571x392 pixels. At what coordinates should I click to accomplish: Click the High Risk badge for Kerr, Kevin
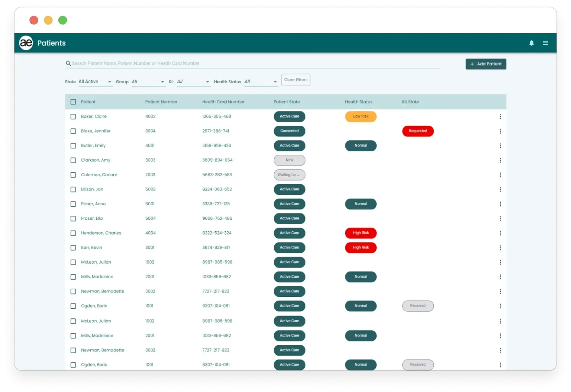(x=360, y=247)
